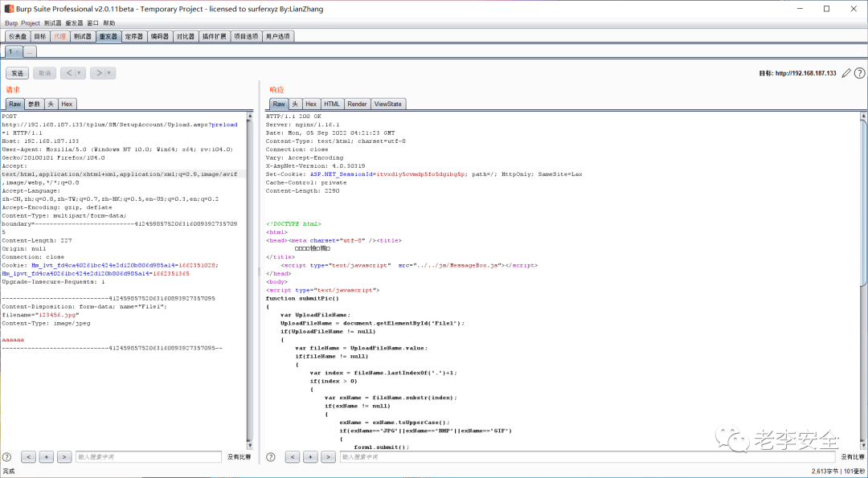Open the Project menu
The height and width of the screenshot is (478, 868).
pos(31,23)
